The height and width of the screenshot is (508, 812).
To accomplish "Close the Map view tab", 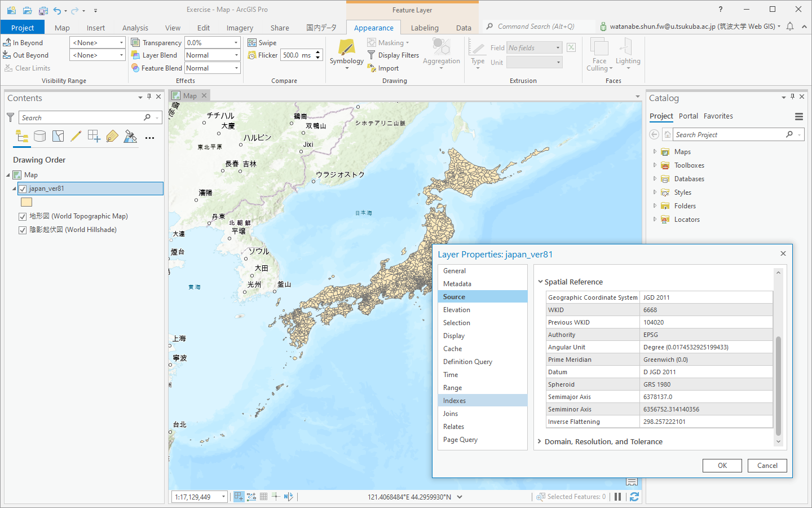I will 204,95.
